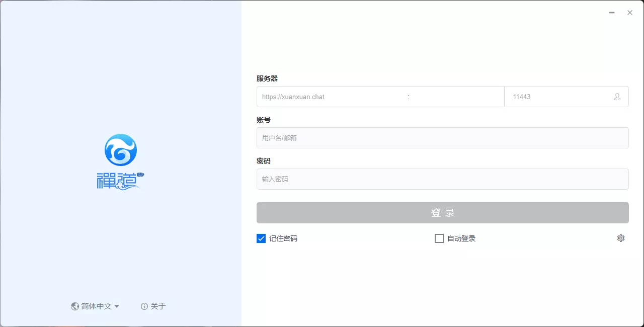Click the info icon beside 关于
This screenshot has height=327, width=644.
(x=144, y=306)
